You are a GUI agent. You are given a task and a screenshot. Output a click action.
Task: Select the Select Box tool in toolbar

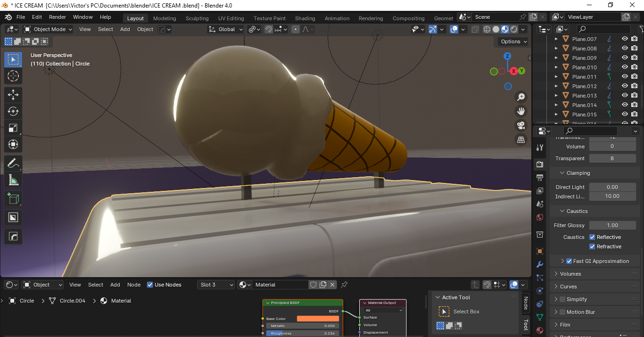point(13,59)
